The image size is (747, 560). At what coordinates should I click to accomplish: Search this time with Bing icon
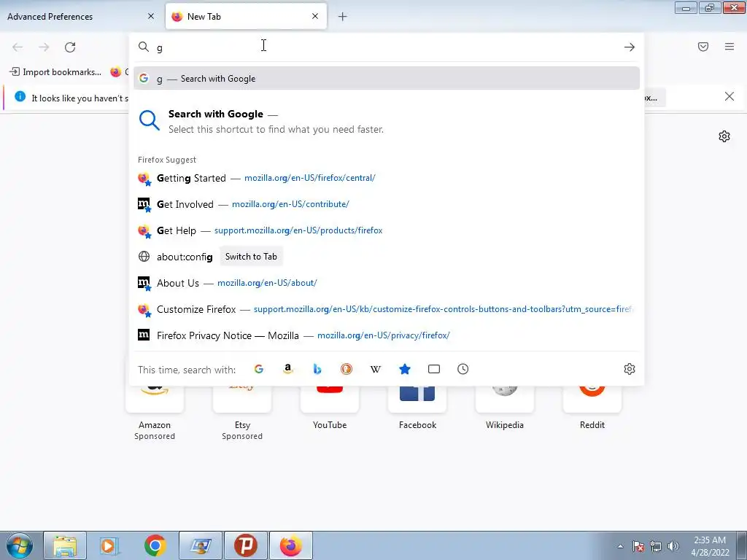click(317, 369)
